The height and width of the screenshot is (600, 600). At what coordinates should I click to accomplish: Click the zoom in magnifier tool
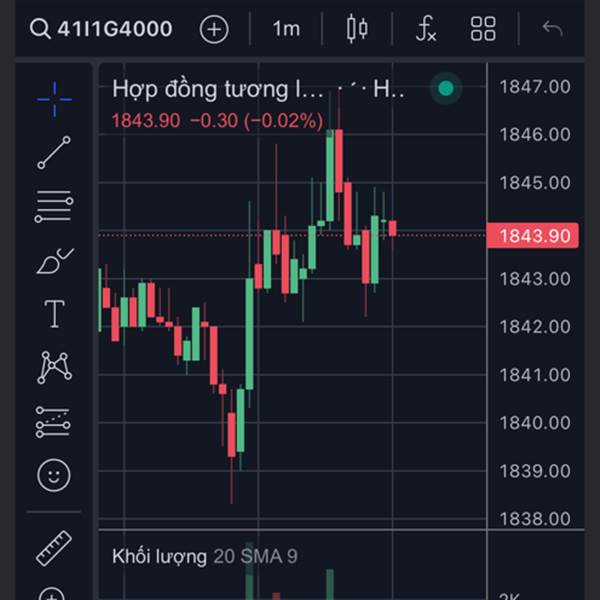tap(54, 593)
